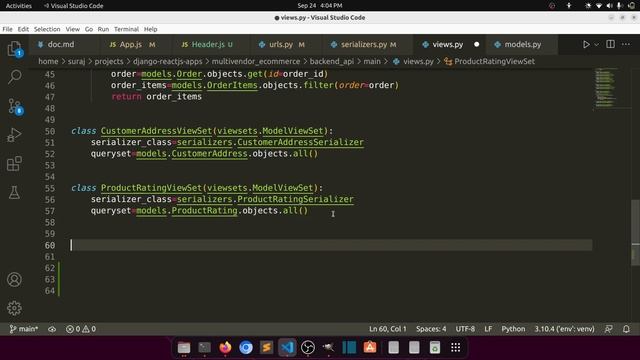Open the Help menu
This screenshot has height=360, width=640.
tap(151, 29)
